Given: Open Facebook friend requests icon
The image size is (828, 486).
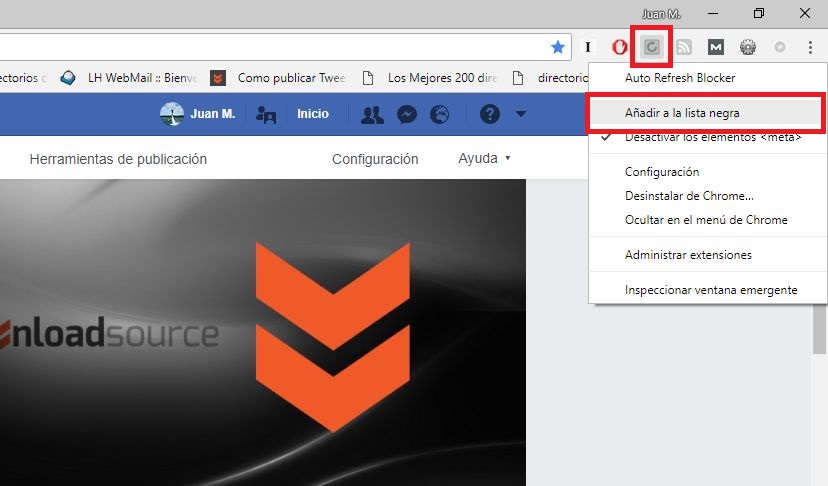Looking at the screenshot, I should click(372, 114).
